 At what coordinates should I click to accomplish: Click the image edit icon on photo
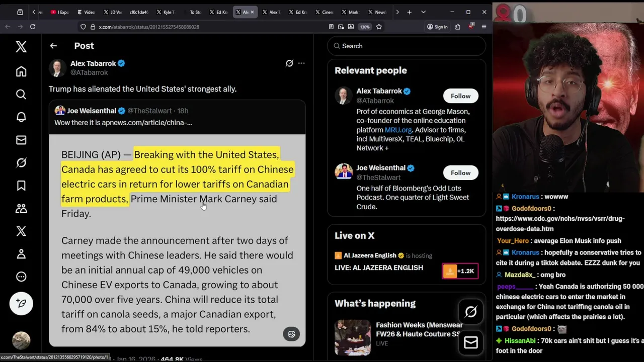pos(291,334)
